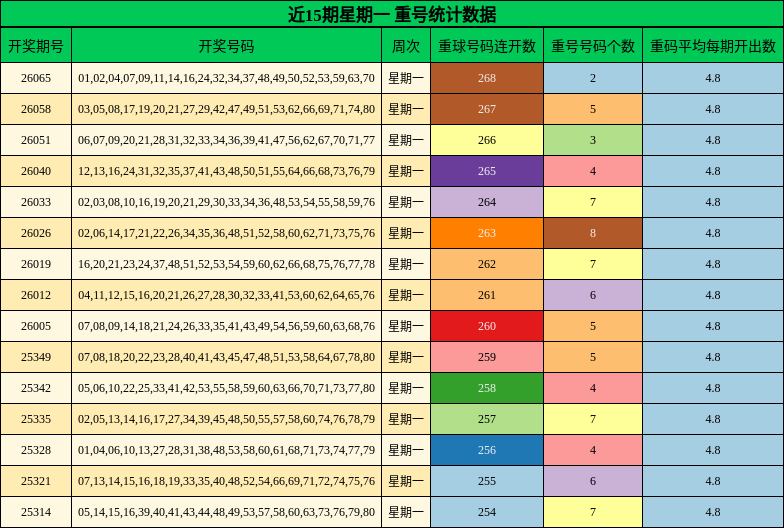Select the drawn numbers for issue 25349
784x528 pixels.
tap(226, 357)
